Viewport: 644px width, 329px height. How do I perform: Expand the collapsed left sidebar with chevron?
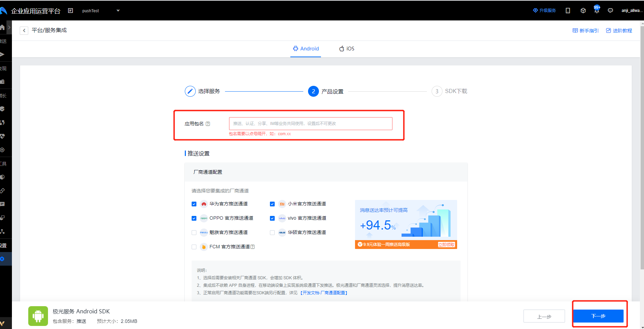click(9, 27)
